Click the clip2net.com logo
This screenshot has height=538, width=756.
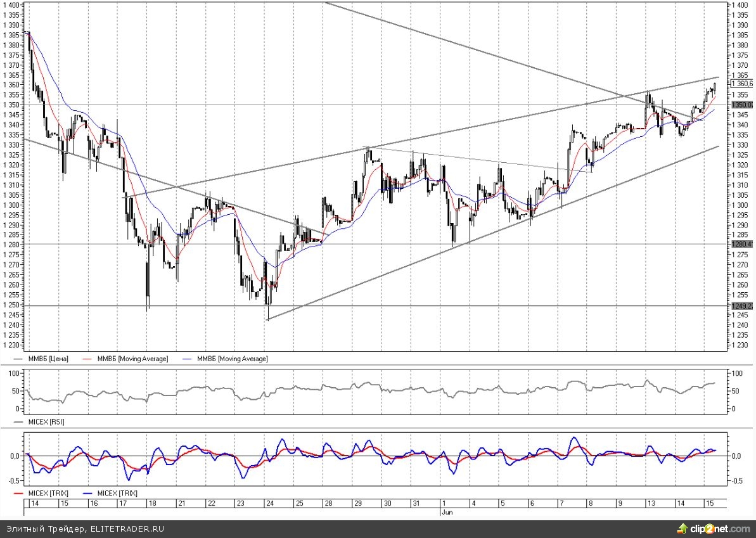point(716,528)
